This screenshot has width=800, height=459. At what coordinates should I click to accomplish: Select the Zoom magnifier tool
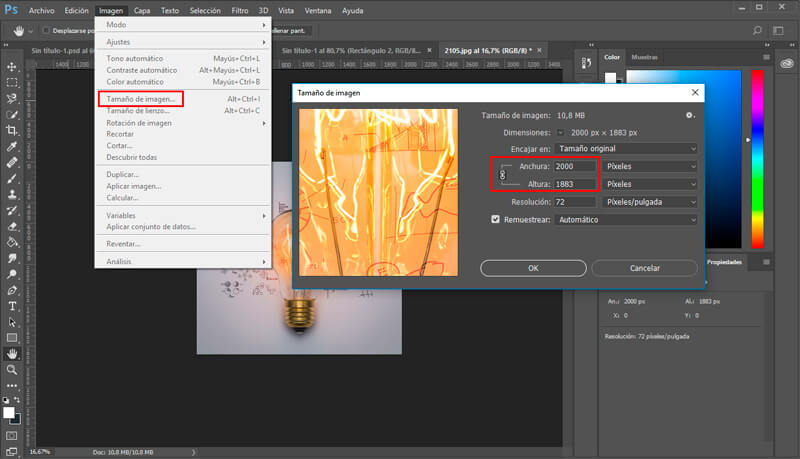12,370
